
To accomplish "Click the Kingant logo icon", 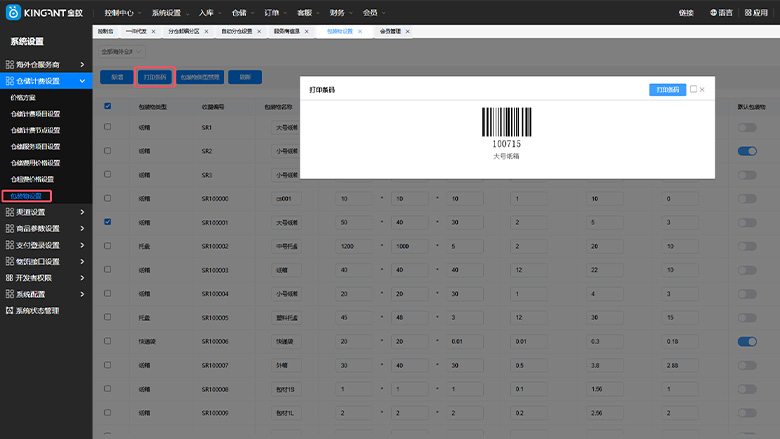I will tap(13, 12).
